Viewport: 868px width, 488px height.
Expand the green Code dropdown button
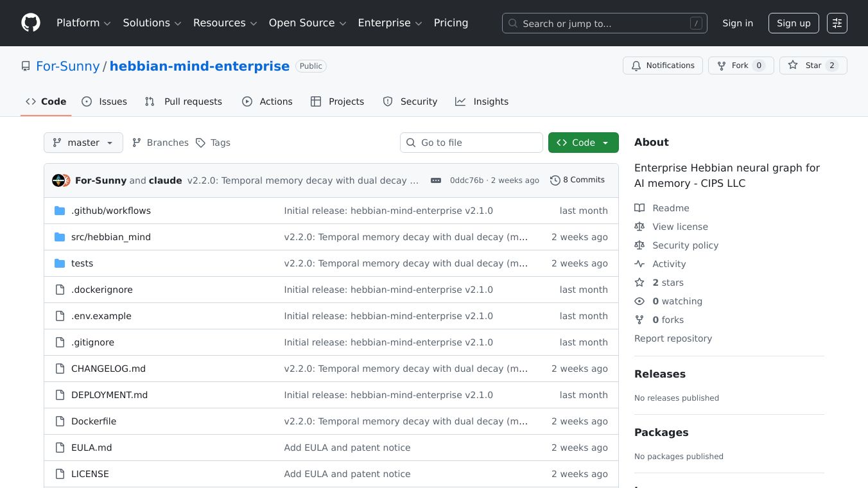click(x=583, y=143)
